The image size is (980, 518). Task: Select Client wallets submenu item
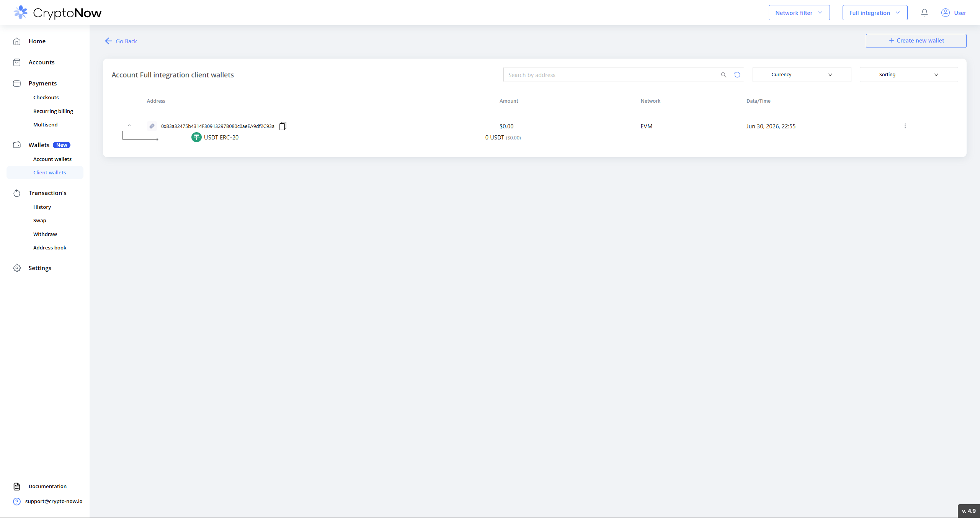point(45,172)
